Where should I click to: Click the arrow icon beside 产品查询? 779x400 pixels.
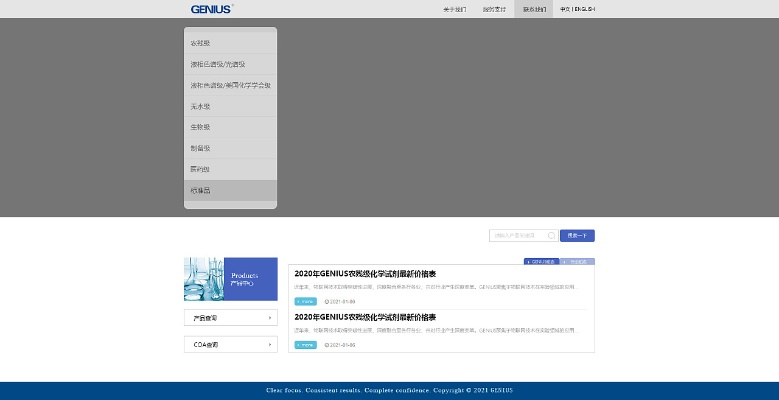(270, 318)
